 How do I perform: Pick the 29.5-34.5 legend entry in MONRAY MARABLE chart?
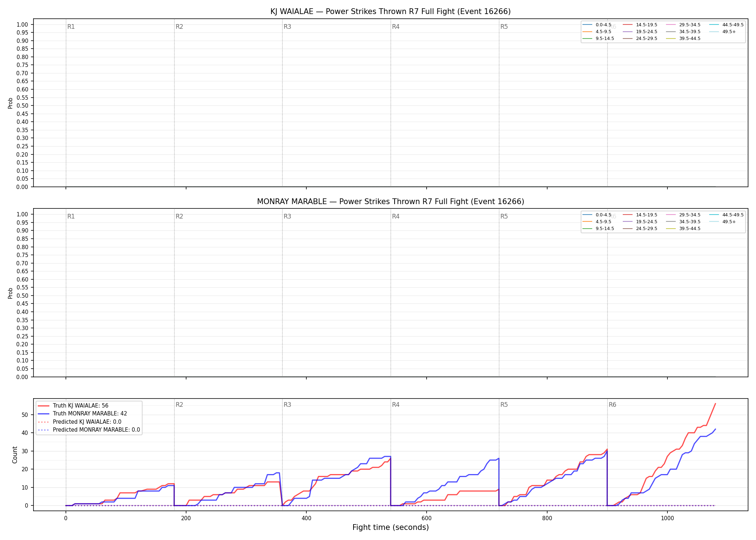tap(683, 215)
